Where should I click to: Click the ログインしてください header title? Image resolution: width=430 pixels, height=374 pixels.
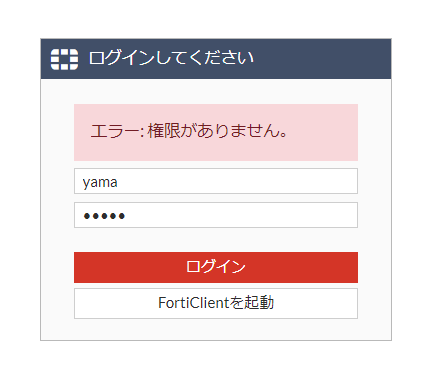(x=171, y=58)
